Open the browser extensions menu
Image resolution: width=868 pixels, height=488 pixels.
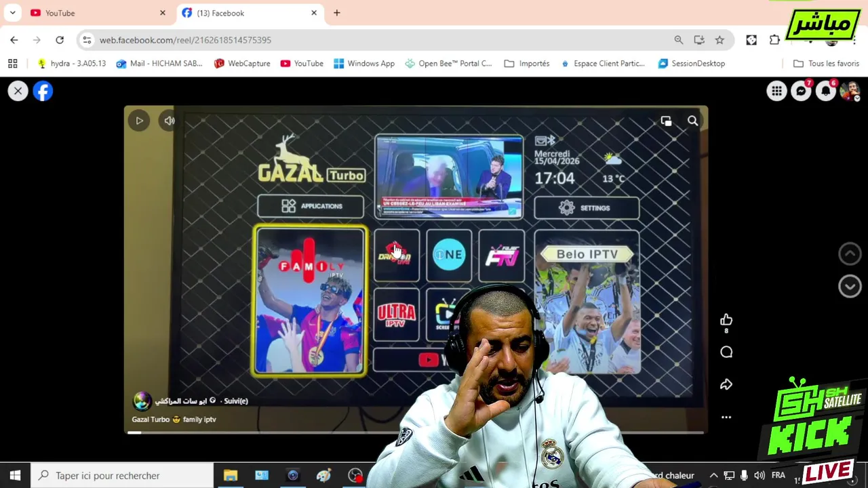(x=774, y=40)
